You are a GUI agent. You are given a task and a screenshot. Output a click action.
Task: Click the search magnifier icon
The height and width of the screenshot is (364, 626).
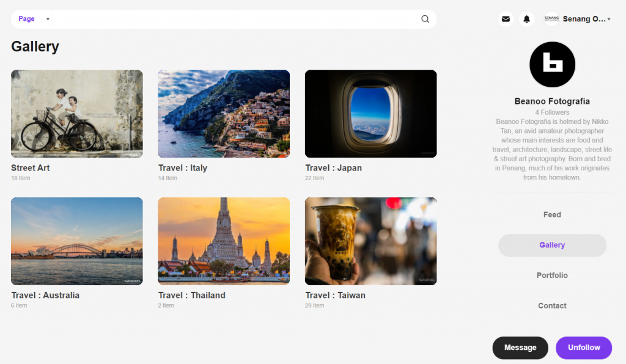tap(425, 19)
